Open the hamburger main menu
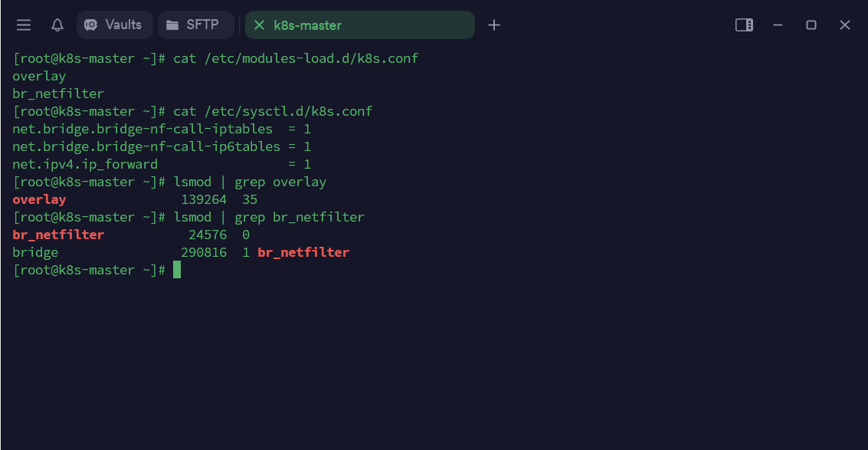Image resolution: width=868 pixels, height=450 pixels. pos(24,25)
